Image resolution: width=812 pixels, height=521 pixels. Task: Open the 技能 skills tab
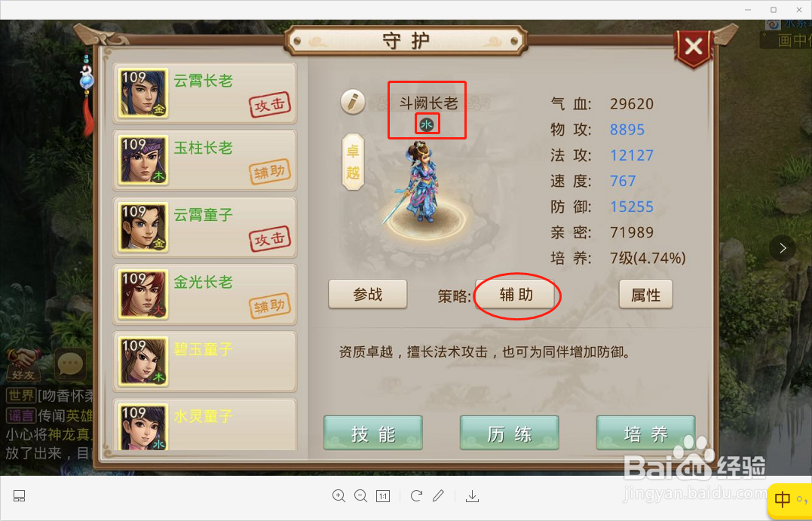click(x=373, y=433)
